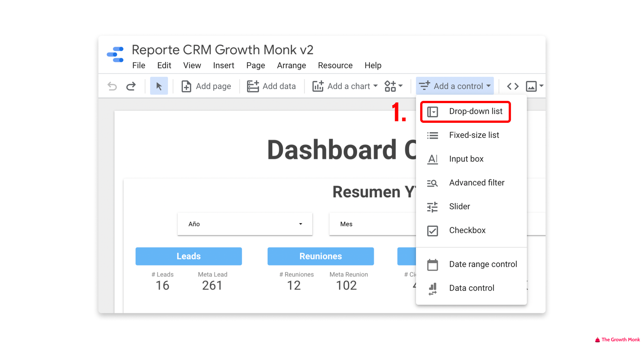
Task: Toggle the Checkbox control in menu
Action: (x=467, y=230)
